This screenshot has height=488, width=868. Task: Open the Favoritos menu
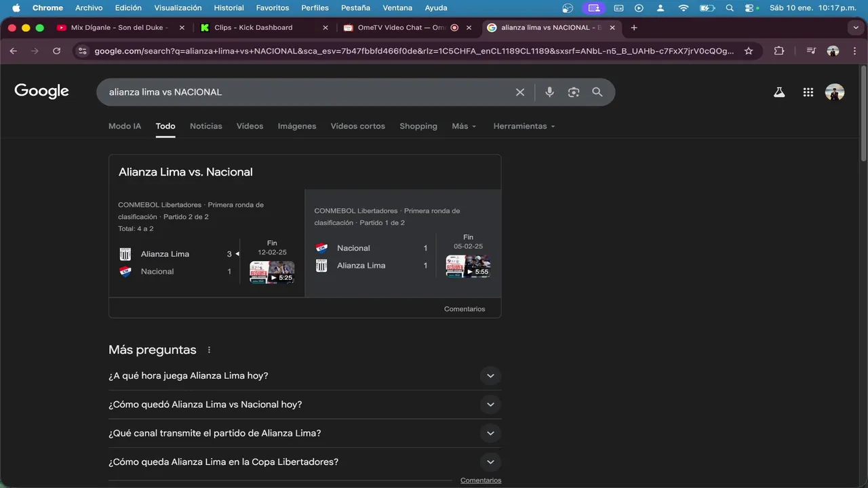273,8
